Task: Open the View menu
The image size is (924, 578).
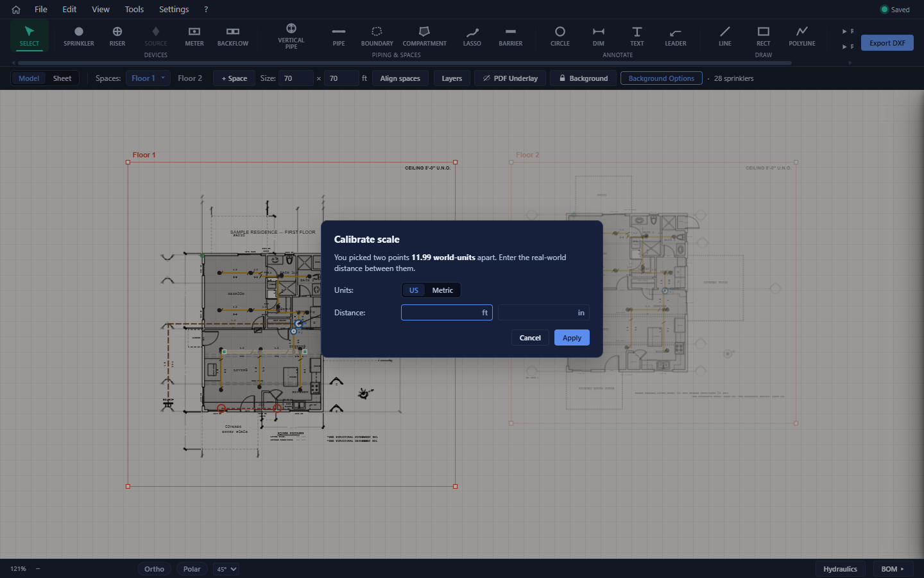Action: (101, 10)
